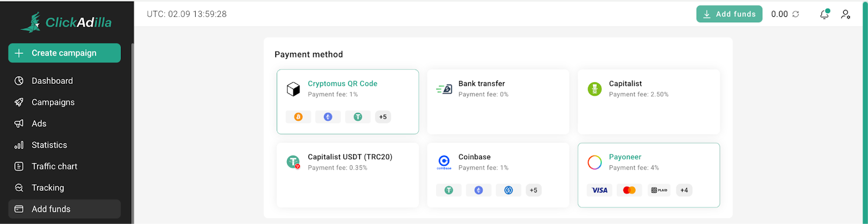Open the user account settings icon
Screen dimensions: 868x224
point(845,14)
